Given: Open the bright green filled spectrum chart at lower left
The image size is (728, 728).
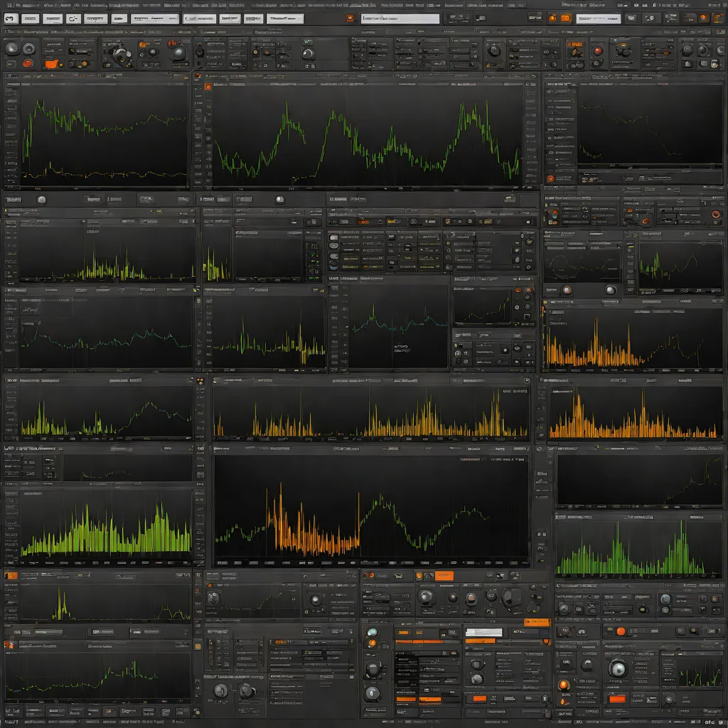Looking at the screenshot, I should (x=105, y=524).
